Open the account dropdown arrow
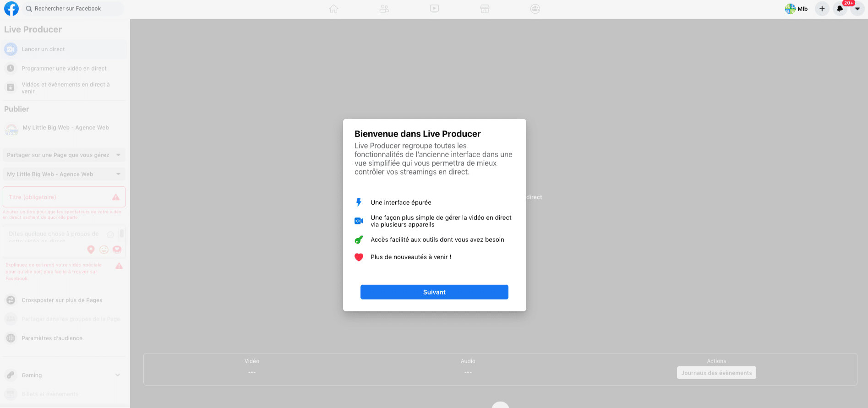This screenshot has width=868, height=408. coord(857,9)
